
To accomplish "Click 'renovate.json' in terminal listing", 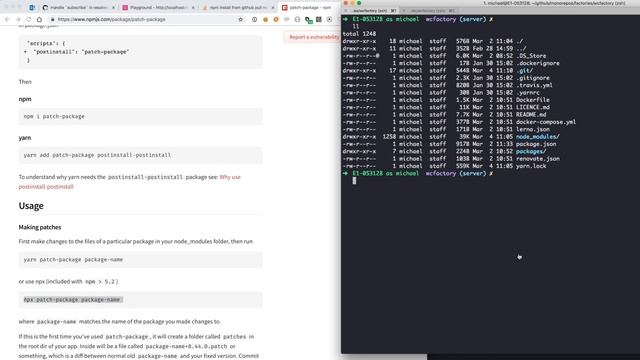I will (x=538, y=159).
